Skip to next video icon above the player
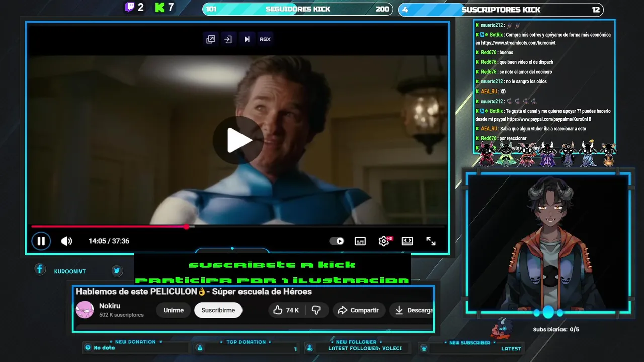The height and width of the screenshot is (362, 644). point(247,39)
